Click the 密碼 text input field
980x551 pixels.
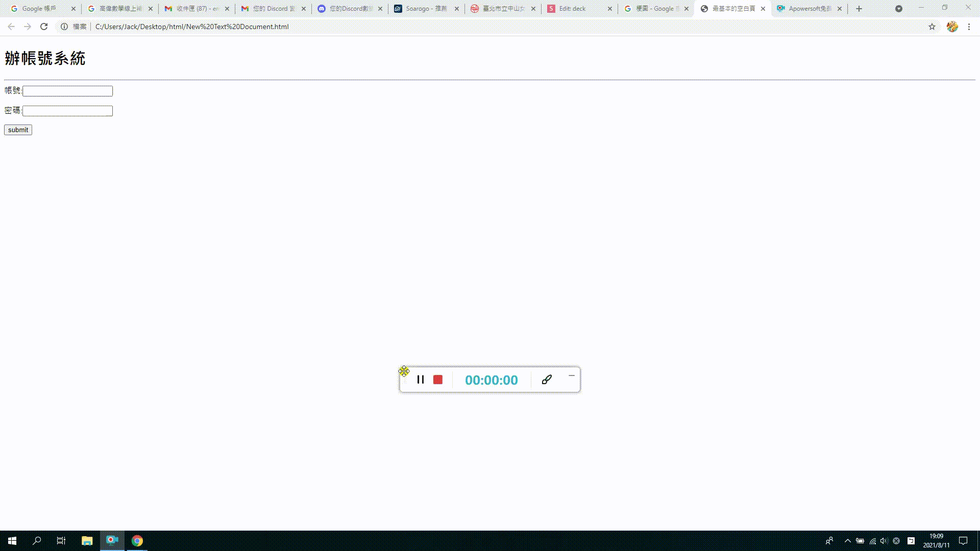(x=67, y=111)
